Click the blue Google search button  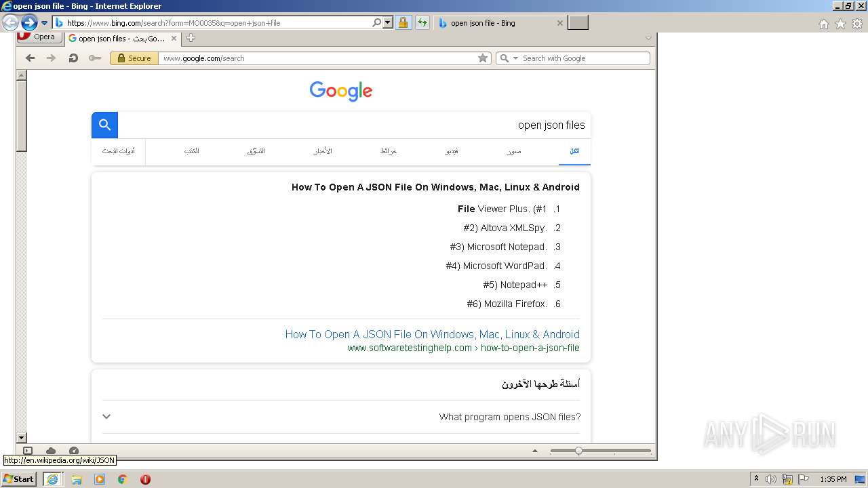click(104, 125)
